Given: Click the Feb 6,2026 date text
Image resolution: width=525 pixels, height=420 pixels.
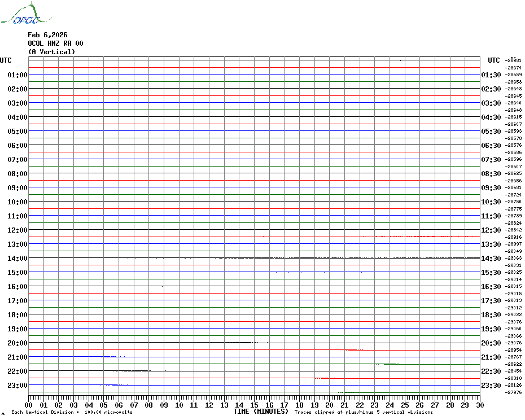Looking at the screenshot, I should tap(47, 35).
